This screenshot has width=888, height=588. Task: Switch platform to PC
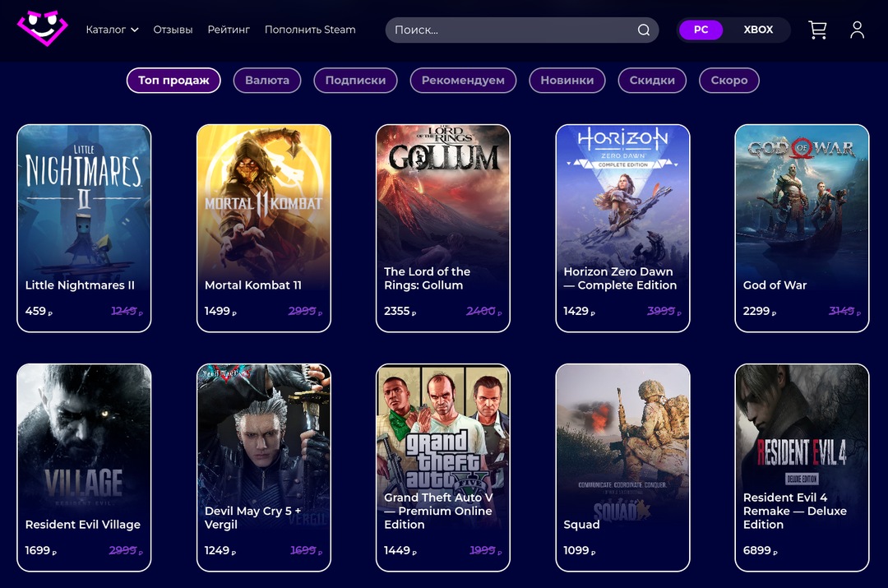(701, 30)
